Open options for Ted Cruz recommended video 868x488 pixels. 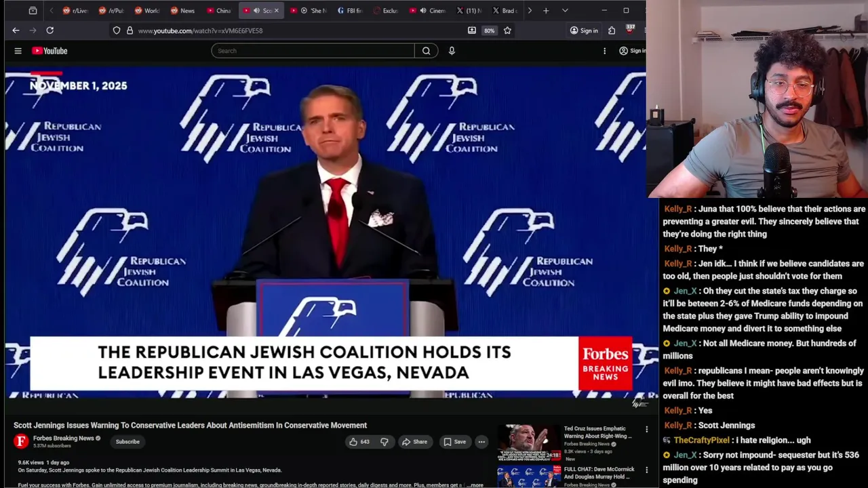point(646,430)
